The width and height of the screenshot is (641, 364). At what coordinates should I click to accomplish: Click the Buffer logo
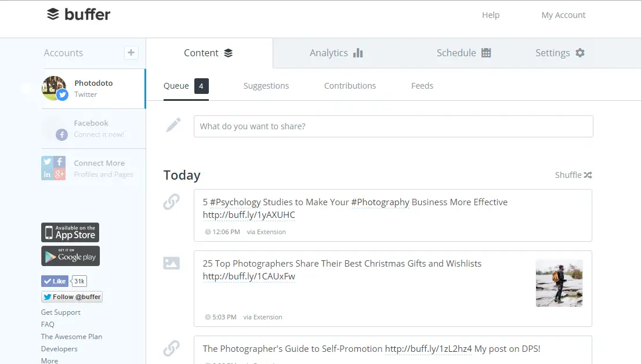click(x=78, y=14)
